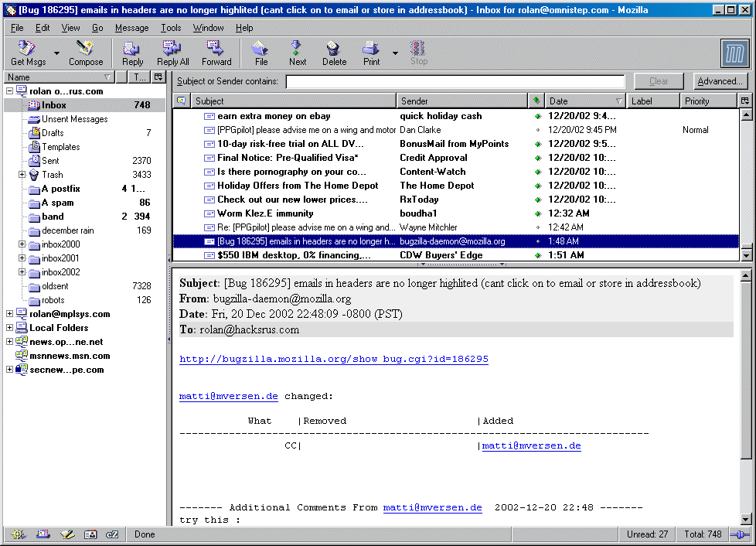The image size is (756, 546).
Task: Jump to Next unread message
Action: click(x=297, y=53)
